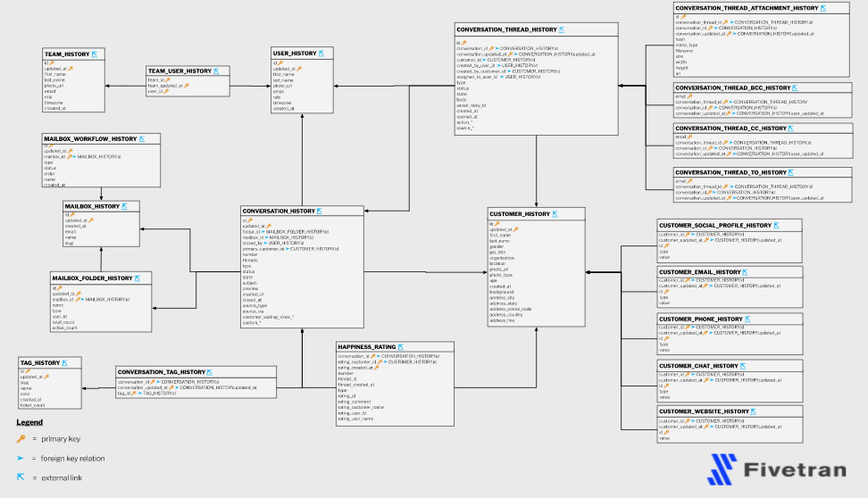Click the foreign key arrow in legend
Screen dimensions: 868x498
[x=21, y=458]
